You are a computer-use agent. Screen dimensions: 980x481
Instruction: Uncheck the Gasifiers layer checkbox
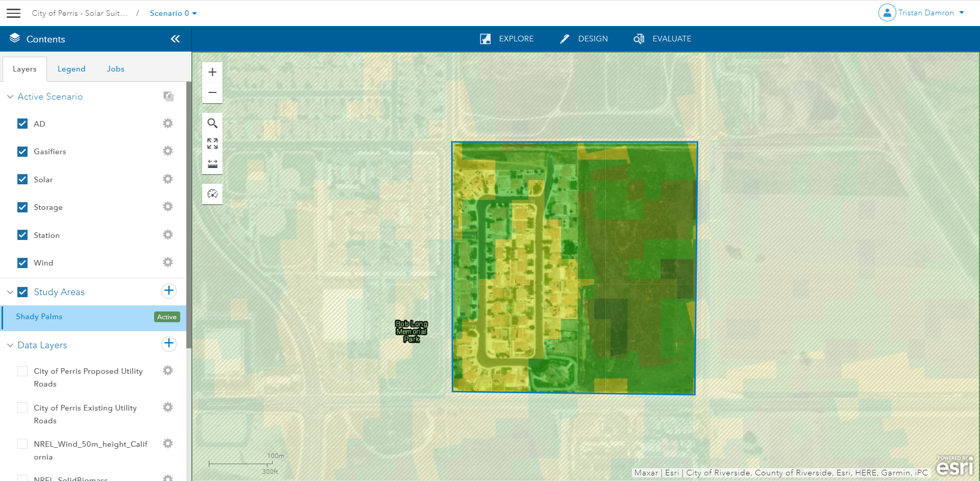[x=22, y=152]
